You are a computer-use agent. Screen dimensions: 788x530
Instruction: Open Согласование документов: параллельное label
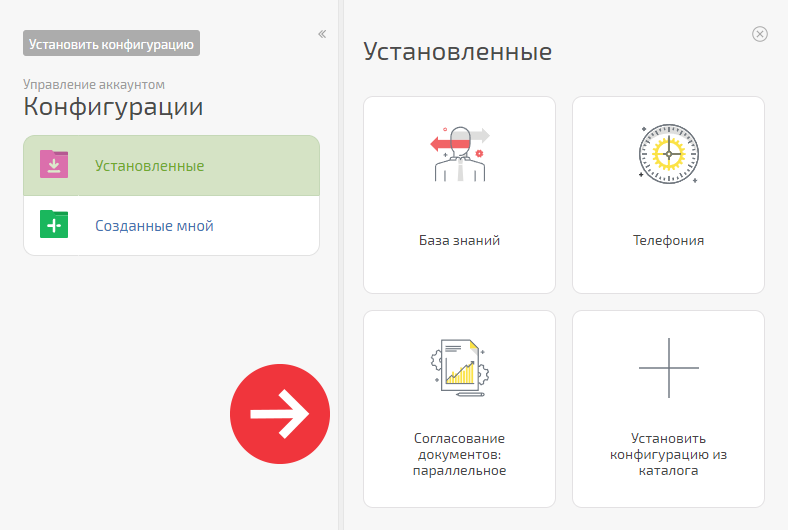click(459, 454)
